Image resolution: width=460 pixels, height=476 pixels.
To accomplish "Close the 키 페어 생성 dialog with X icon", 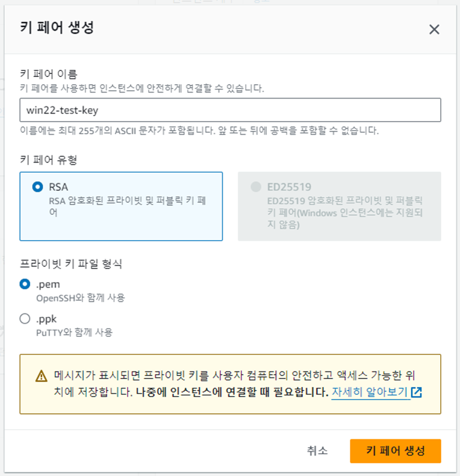I will coord(434,29).
